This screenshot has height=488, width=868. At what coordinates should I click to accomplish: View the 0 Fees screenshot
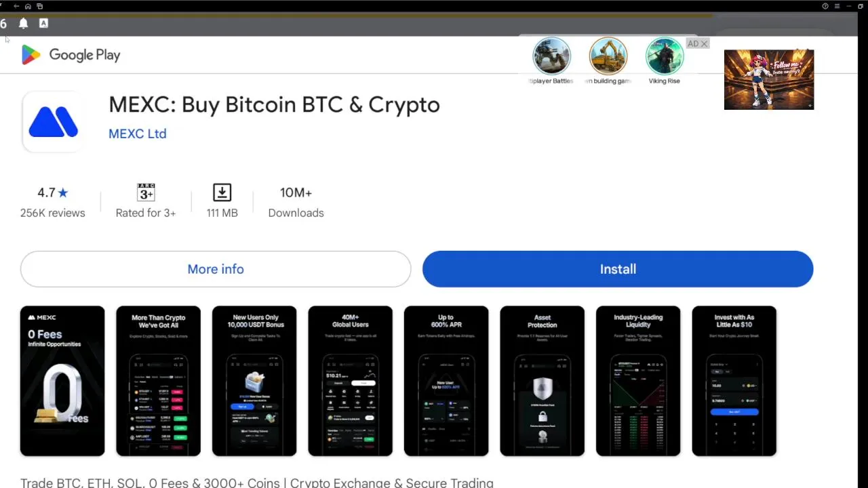[62, 381]
